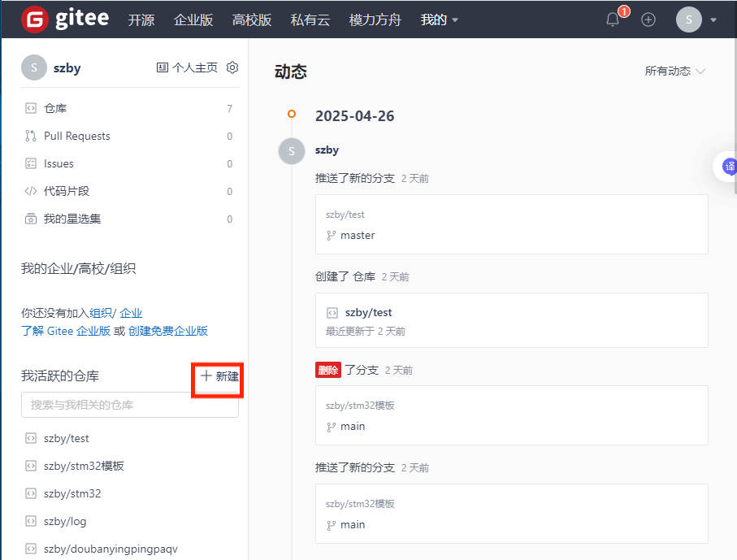Click the szby username in sidebar

pos(67,68)
